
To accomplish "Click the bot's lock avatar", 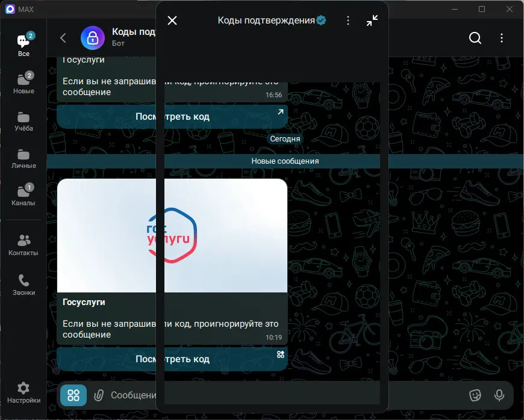I will [93, 38].
